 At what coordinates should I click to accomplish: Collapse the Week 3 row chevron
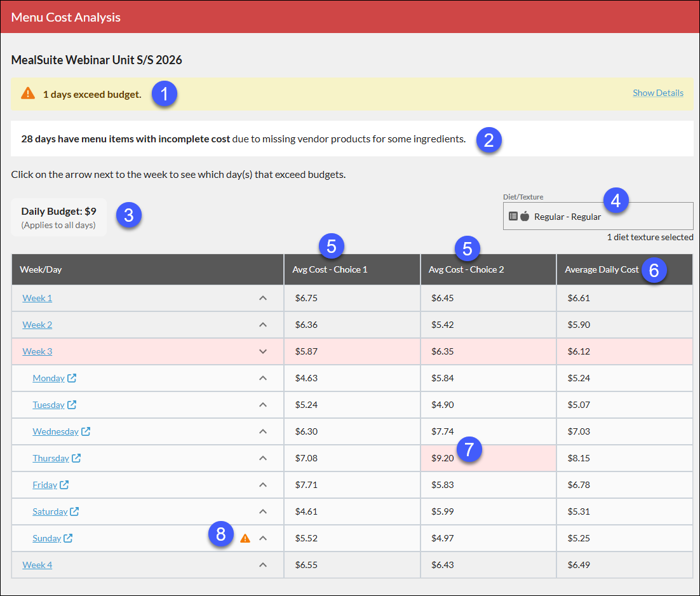[x=263, y=352]
